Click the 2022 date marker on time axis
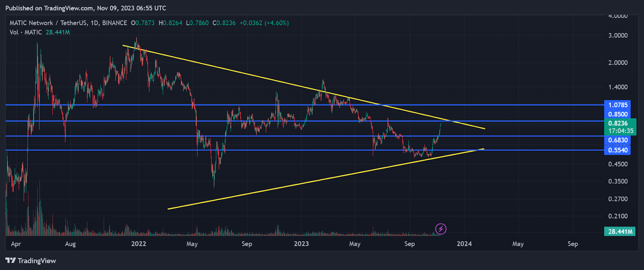644x270 pixels. click(x=139, y=244)
